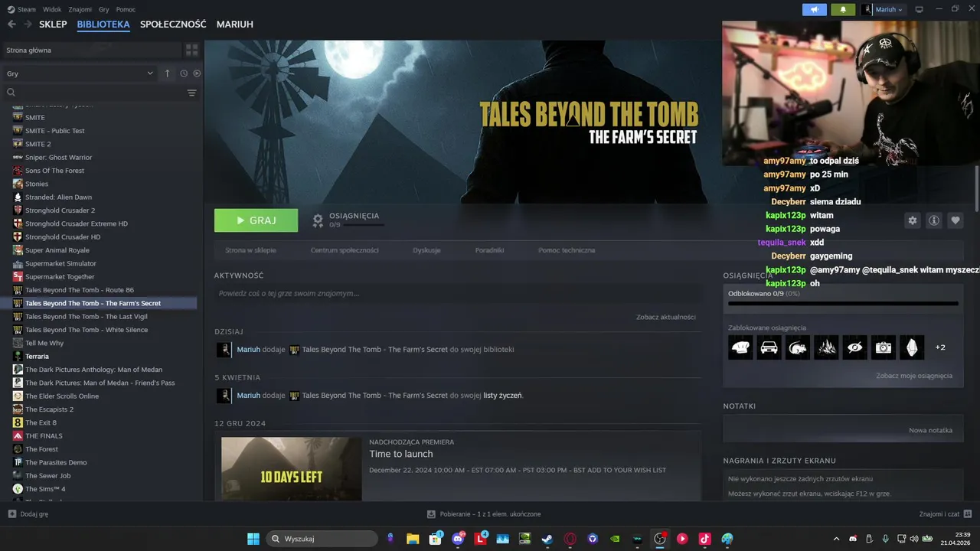Viewport: 980px width, 551px height.
Task: Toggle the ready-to-play filter icon
Action: tap(197, 73)
